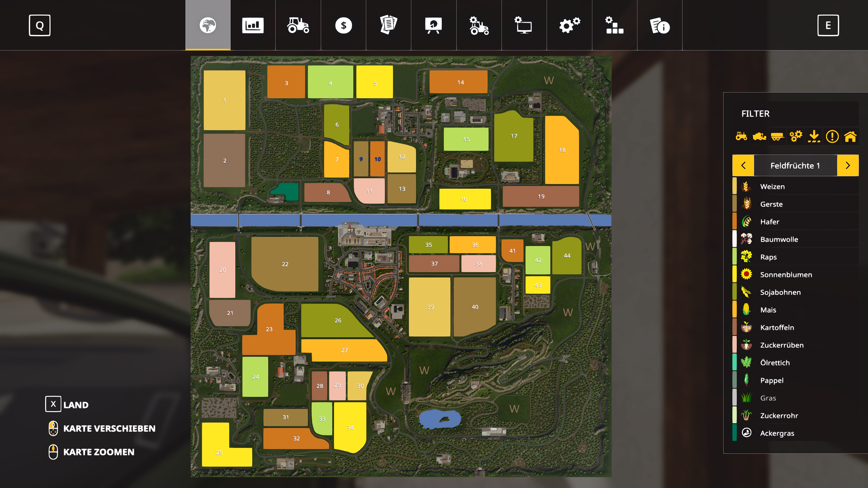
Task: Open the info document help tab
Action: pos(660,25)
